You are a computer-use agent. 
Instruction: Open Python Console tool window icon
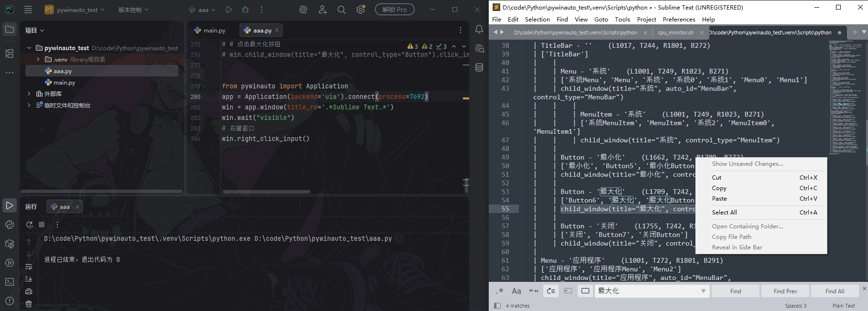tap(10, 225)
